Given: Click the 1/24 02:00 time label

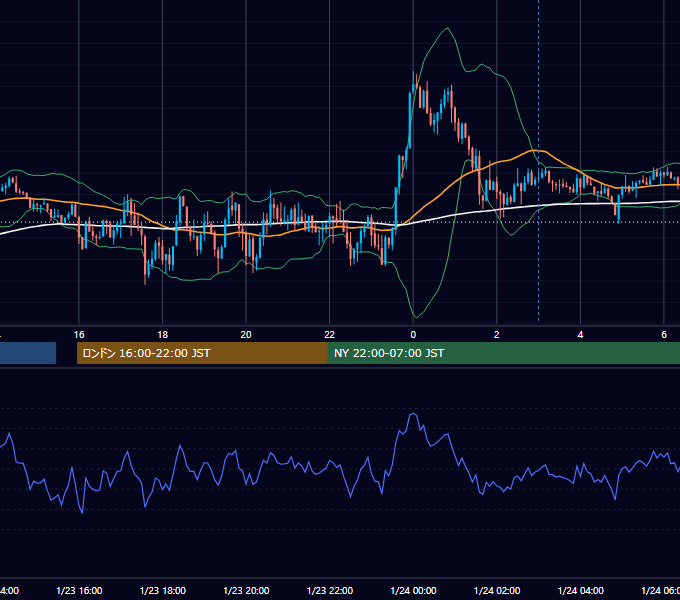Looking at the screenshot, I should coord(497,590).
